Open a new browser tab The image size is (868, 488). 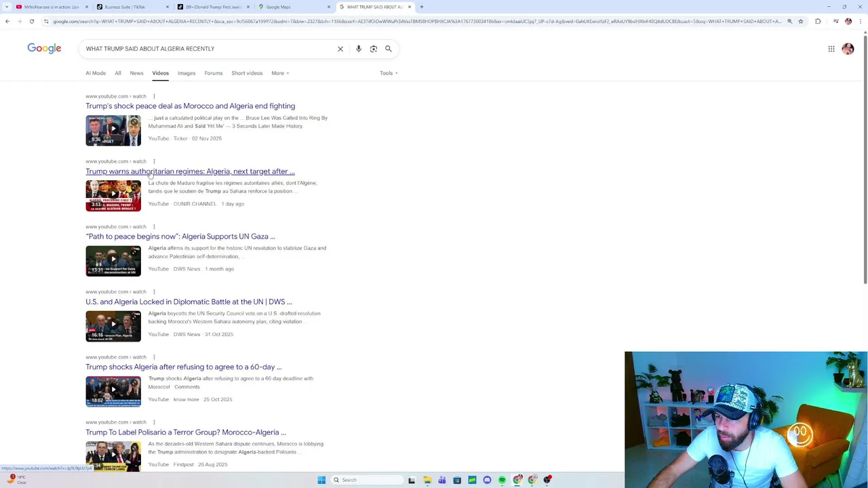pos(422,7)
